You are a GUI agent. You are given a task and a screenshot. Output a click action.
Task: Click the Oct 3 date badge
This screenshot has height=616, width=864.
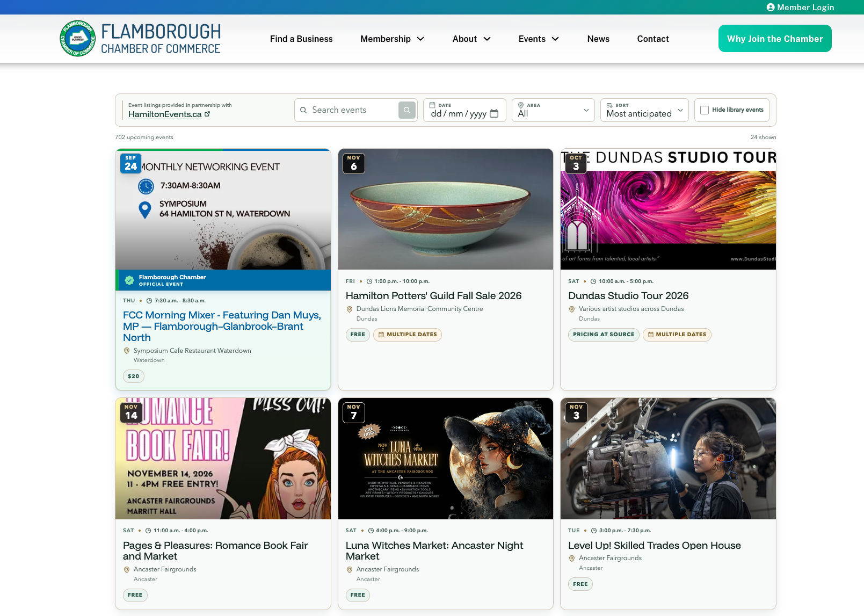(x=576, y=163)
